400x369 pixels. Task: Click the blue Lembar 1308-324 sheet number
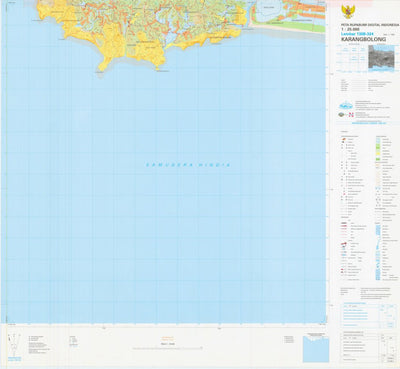pos(356,34)
